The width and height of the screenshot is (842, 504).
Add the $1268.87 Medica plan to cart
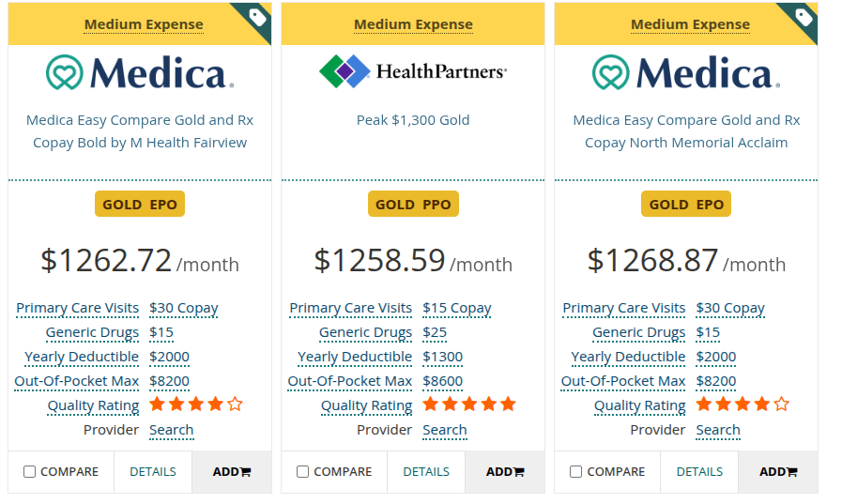778,472
